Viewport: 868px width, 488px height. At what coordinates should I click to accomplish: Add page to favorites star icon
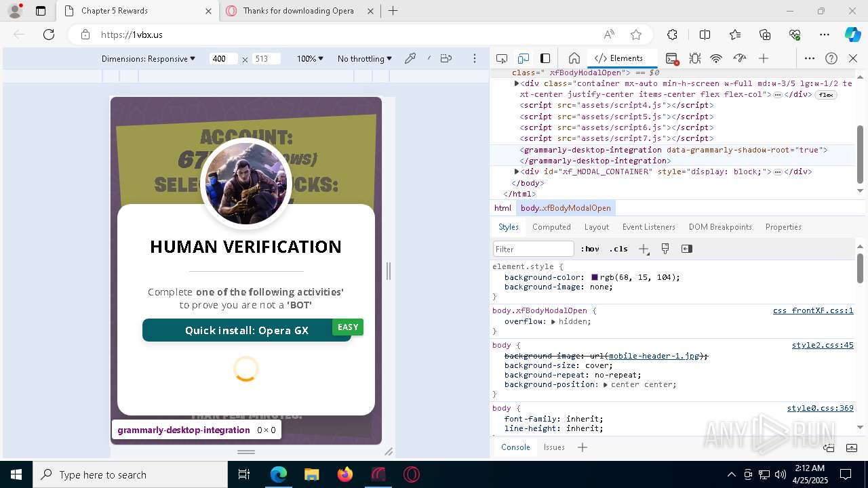click(x=635, y=35)
